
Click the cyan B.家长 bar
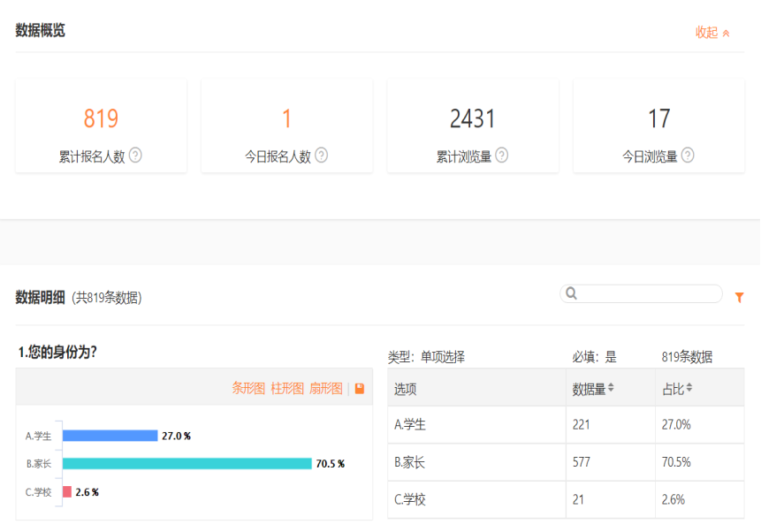[186, 464]
